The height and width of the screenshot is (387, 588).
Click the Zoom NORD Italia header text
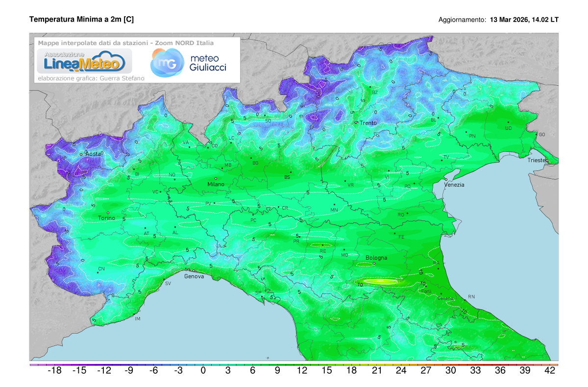pos(185,43)
